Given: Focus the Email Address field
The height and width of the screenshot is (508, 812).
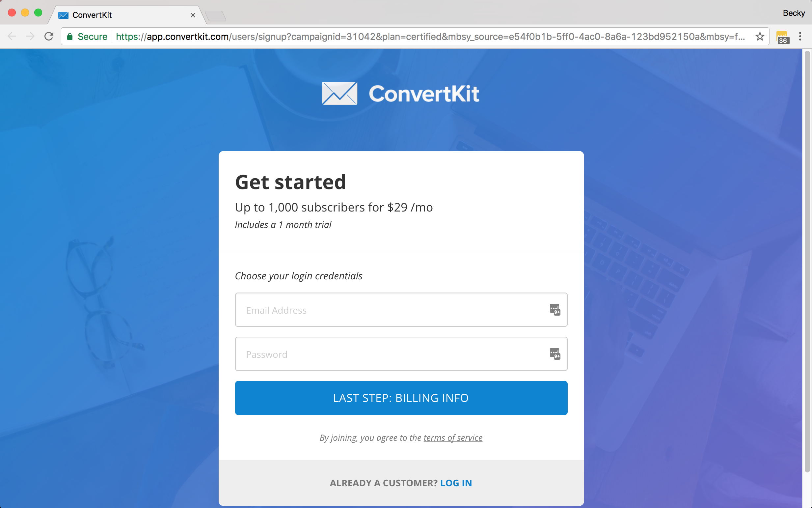Looking at the screenshot, I should point(401,310).
